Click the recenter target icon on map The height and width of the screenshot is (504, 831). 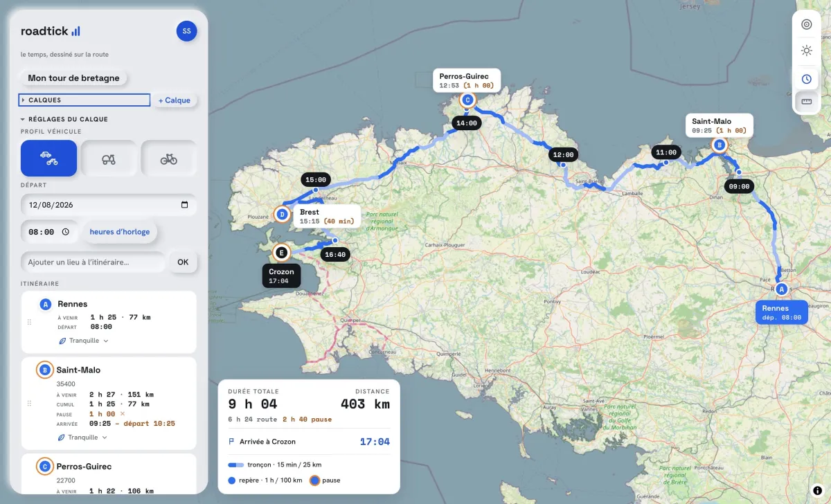(806, 25)
